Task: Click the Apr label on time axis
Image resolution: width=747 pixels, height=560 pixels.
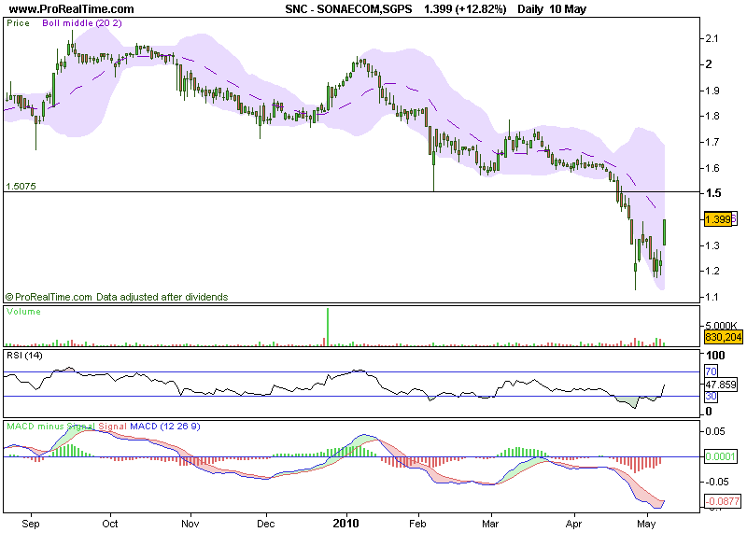Action: (573, 524)
